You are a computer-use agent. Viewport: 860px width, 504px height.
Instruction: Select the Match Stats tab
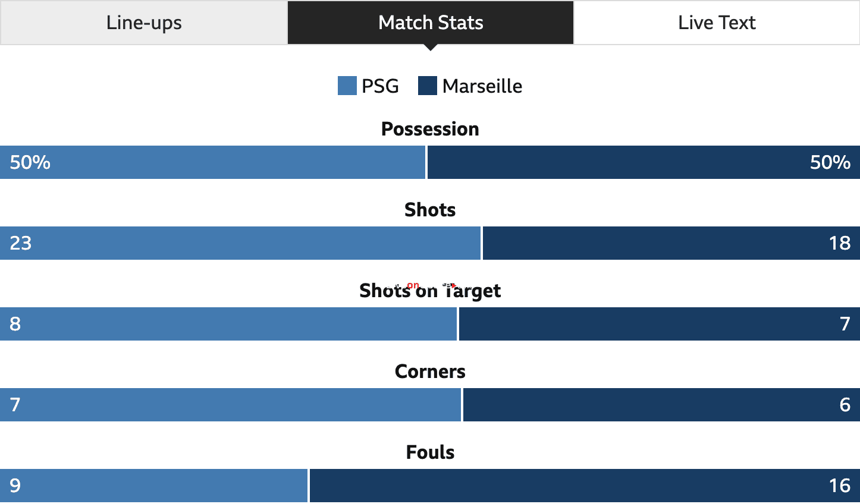point(431,23)
